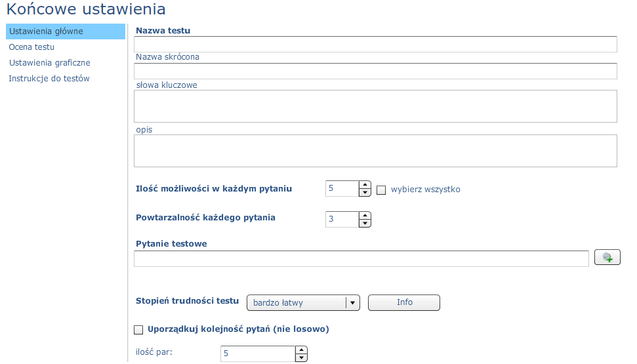Image resolution: width=637 pixels, height=364 pixels.
Task: Increase 'ilość par' value with up arrow
Action: pos(301,350)
